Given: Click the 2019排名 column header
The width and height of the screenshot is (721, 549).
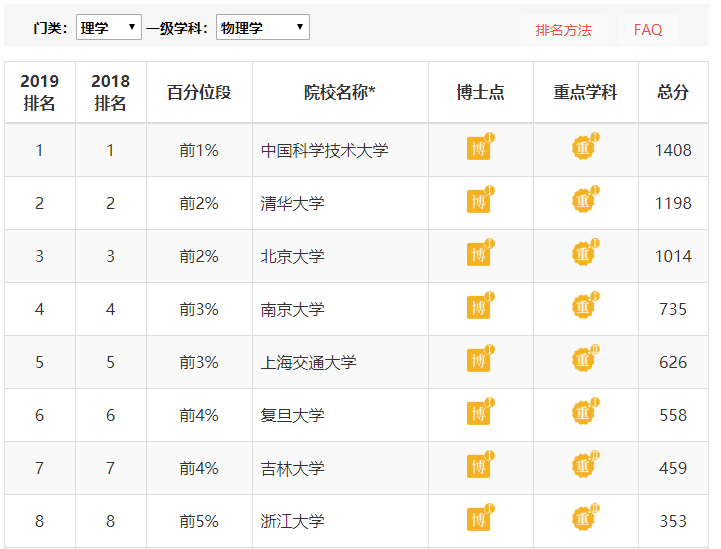Looking at the screenshot, I should pyautogui.click(x=40, y=92).
